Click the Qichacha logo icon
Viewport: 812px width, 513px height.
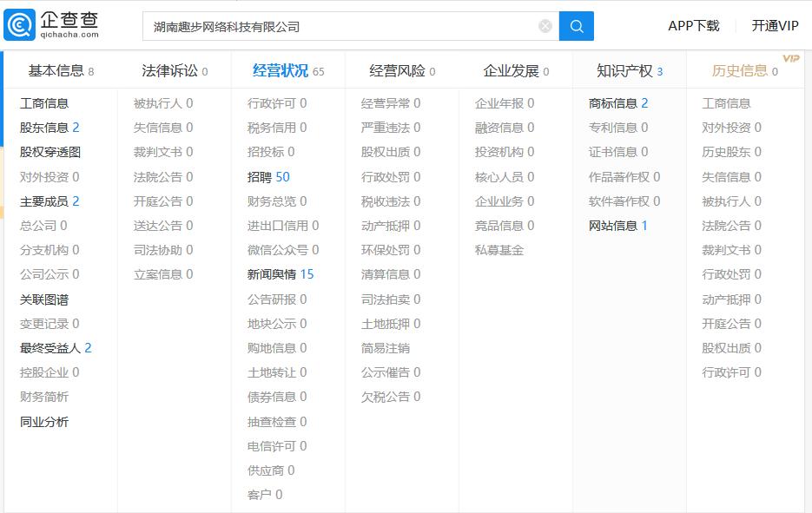19,24
